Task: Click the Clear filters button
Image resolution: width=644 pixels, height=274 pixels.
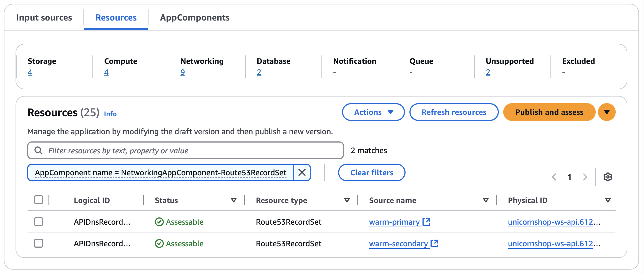Action: (371, 172)
